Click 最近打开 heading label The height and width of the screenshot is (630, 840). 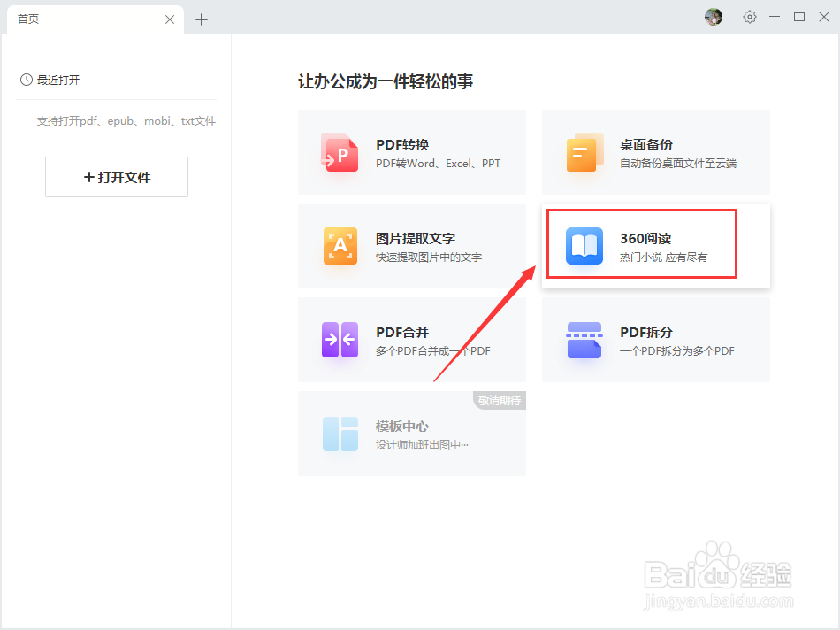58,81
